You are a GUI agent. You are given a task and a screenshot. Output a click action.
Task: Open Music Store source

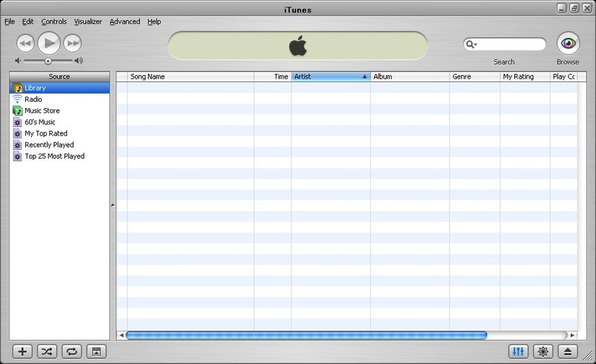[60, 111]
